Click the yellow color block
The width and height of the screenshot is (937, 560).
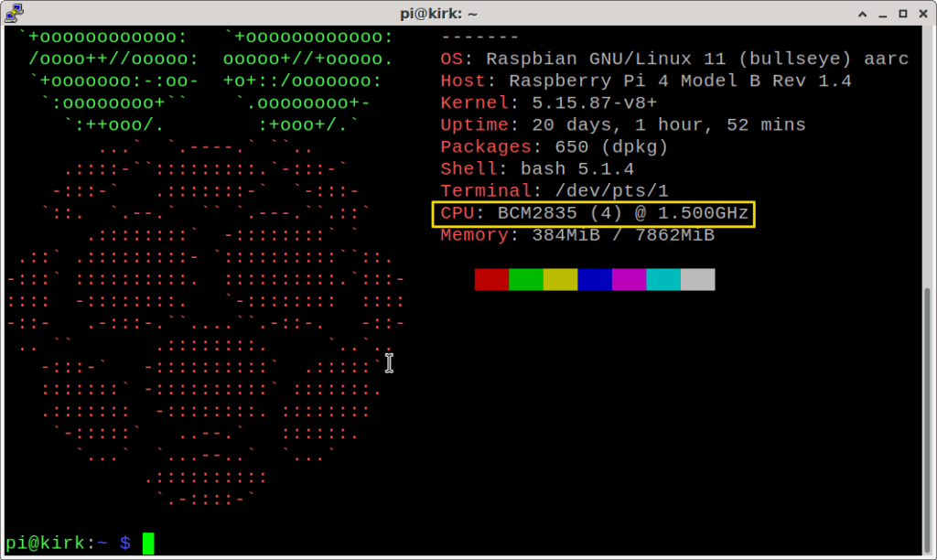(561, 280)
